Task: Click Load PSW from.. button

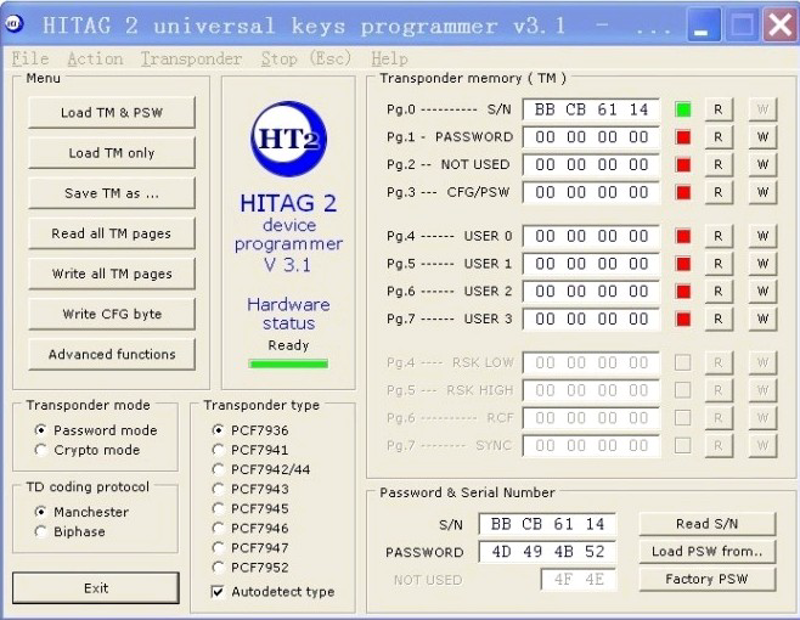Action: [x=707, y=552]
